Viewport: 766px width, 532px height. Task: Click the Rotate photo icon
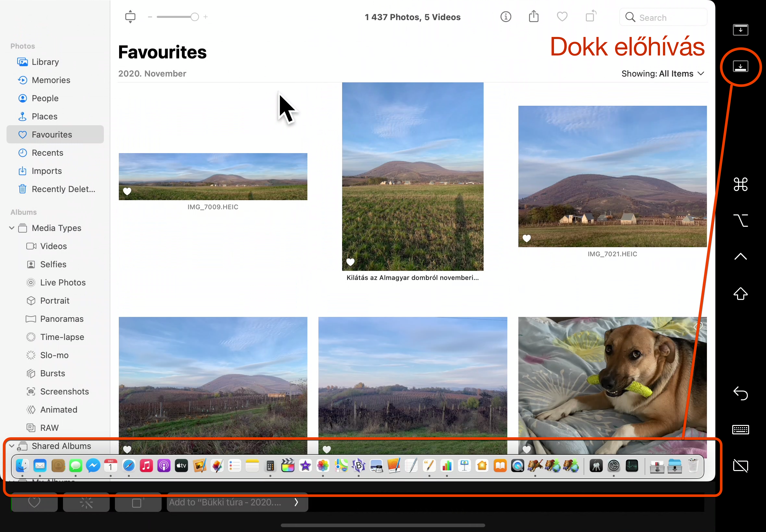click(x=591, y=17)
